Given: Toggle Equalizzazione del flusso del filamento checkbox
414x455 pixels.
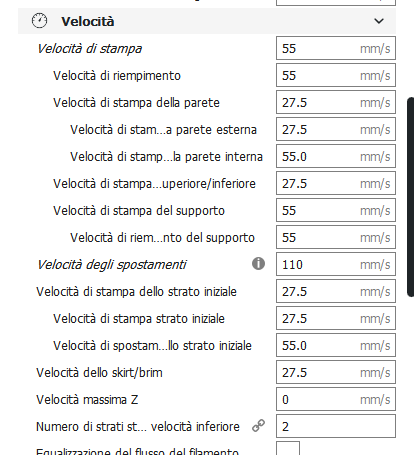Looking at the screenshot, I should 288,448.
